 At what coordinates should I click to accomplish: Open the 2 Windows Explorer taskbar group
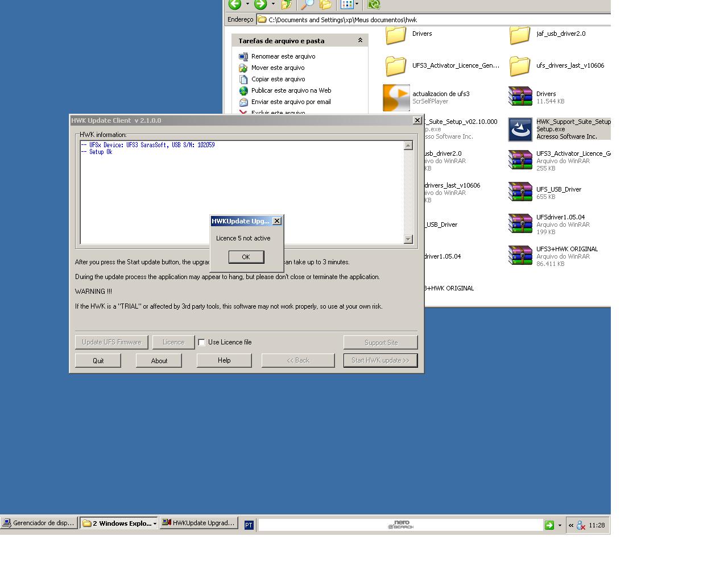[x=119, y=523]
